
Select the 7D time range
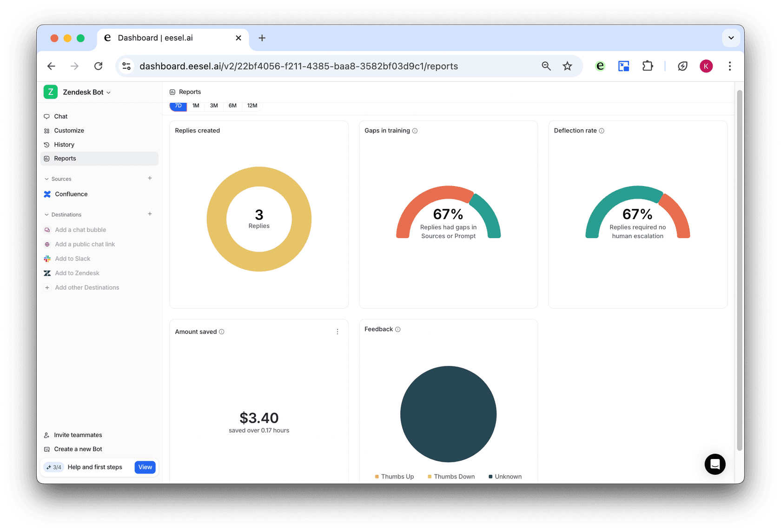(178, 106)
